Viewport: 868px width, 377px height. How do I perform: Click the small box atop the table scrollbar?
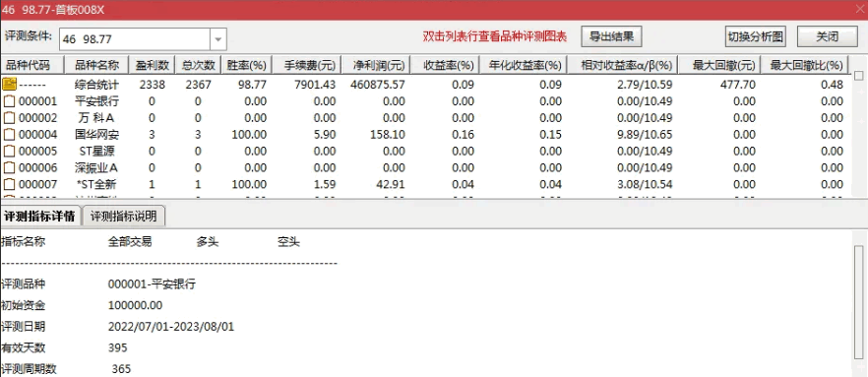point(858,77)
